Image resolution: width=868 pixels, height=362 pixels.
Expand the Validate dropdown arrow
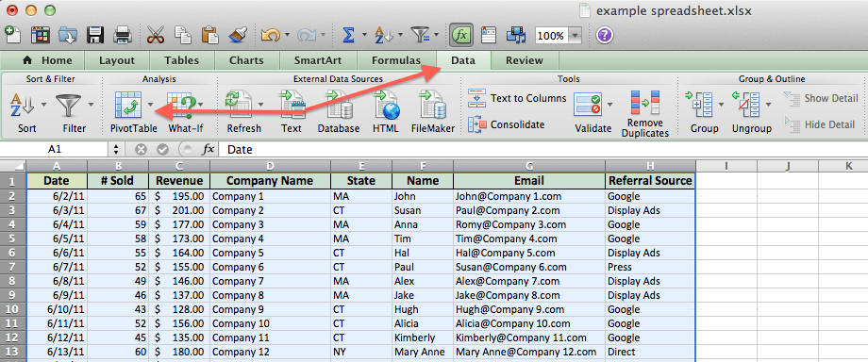610,104
